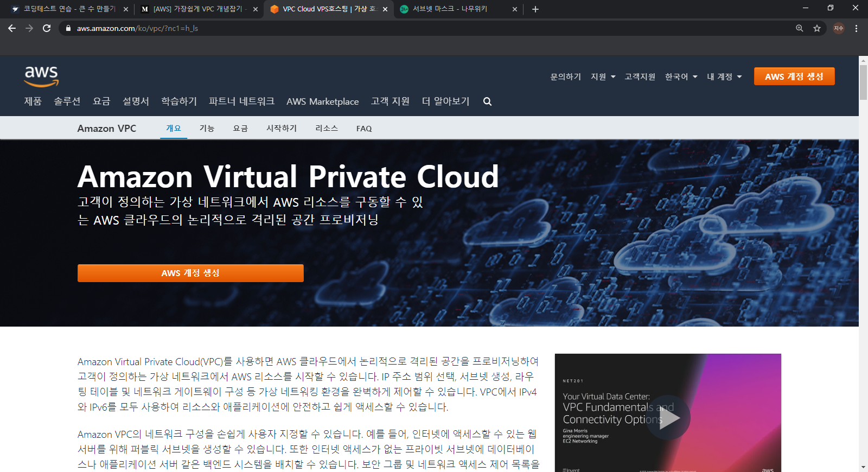Image resolution: width=868 pixels, height=472 pixels.
Task: Expand the 내 계정 dropdown
Action: pos(724,76)
